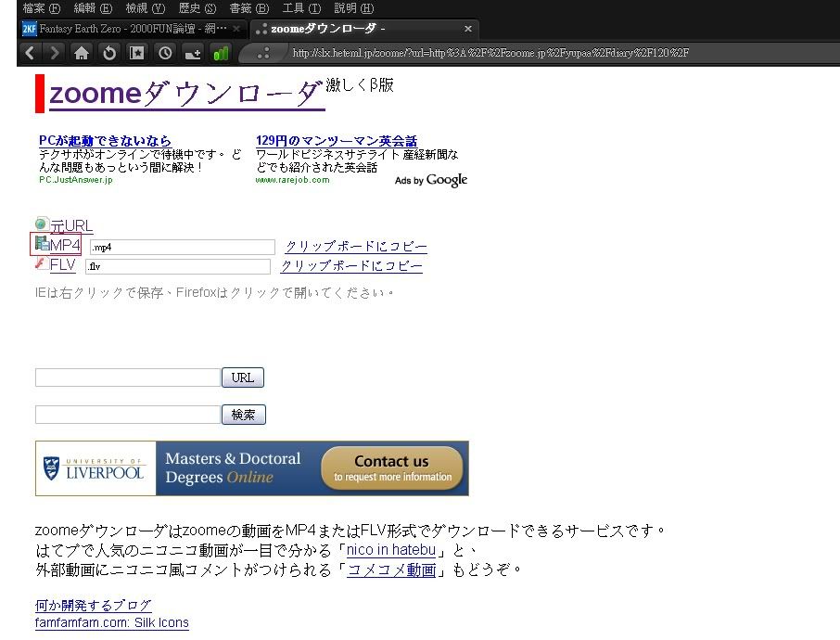This screenshot has height=640, width=840.
Task: Open the 編輯 (E) menu
Action: coord(93,8)
